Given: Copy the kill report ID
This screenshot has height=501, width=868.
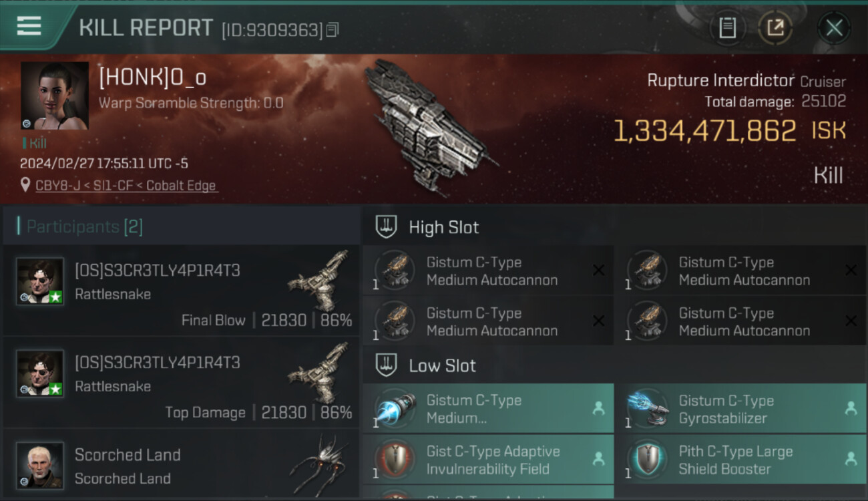Looking at the screenshot, I should 333,30.
